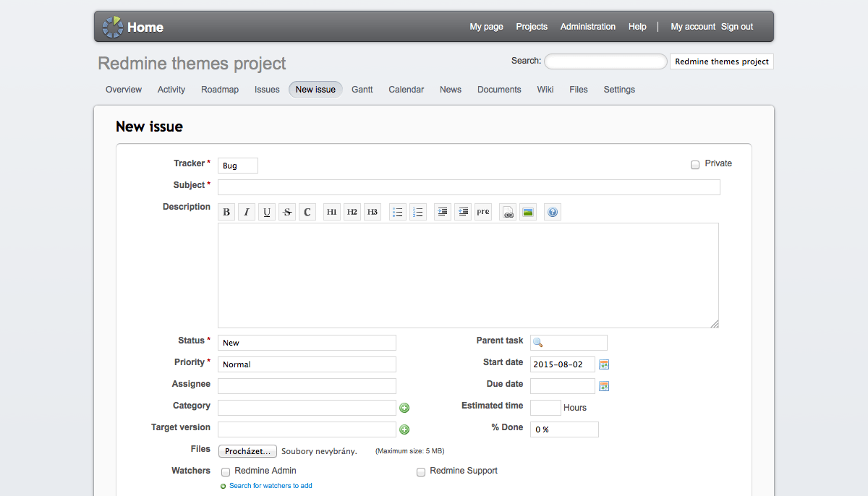Focus the Estimated time hours field
Image resolution: width=868 pixels, height=496 pixels.
[x=545, y=408]
